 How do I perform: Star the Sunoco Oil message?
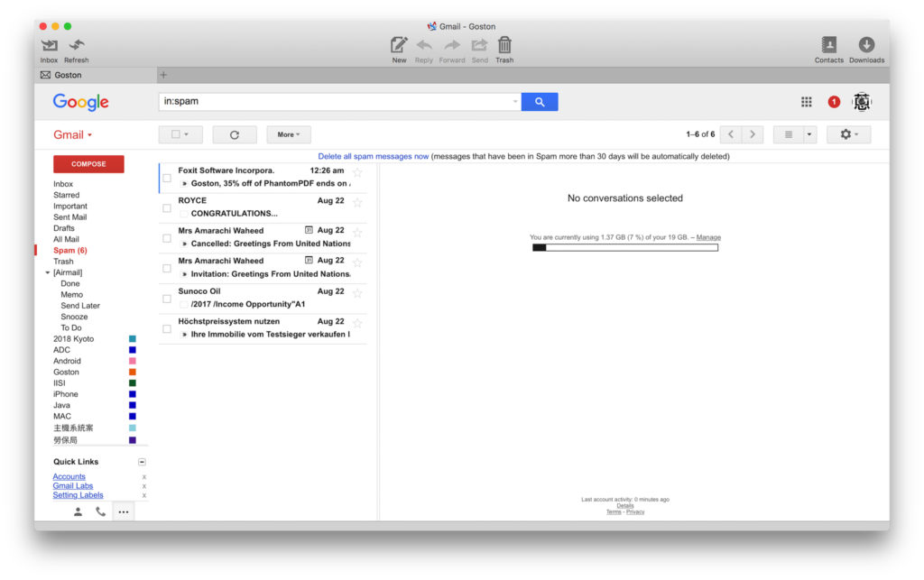click(x=357, y=292)
